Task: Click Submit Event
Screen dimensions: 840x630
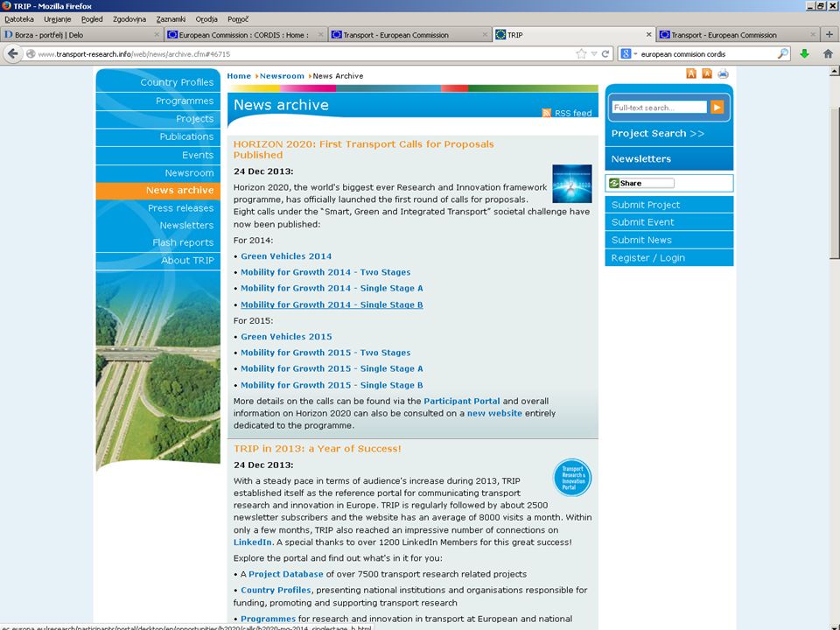Action: [642, 221]
